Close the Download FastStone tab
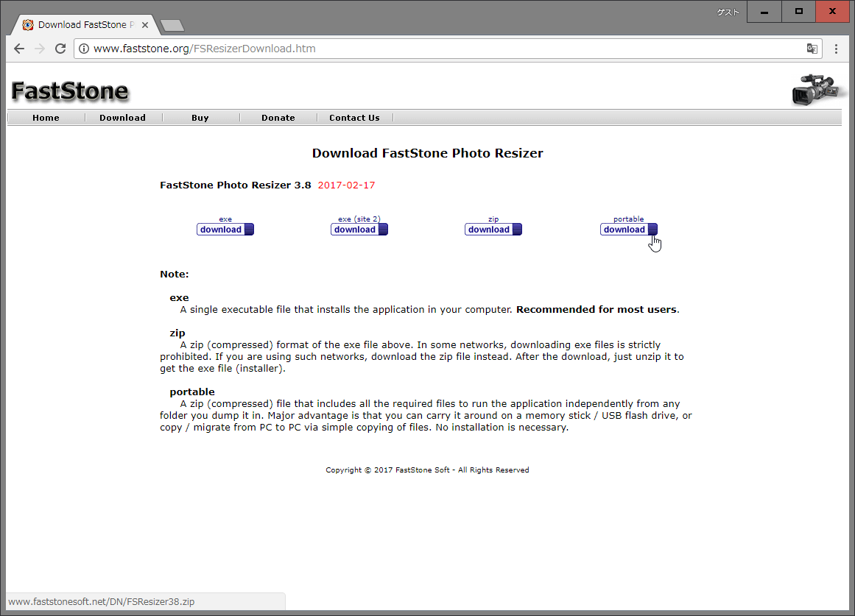Image resolution: width=855 pixels, height=616 pixels. click(145, 24)
